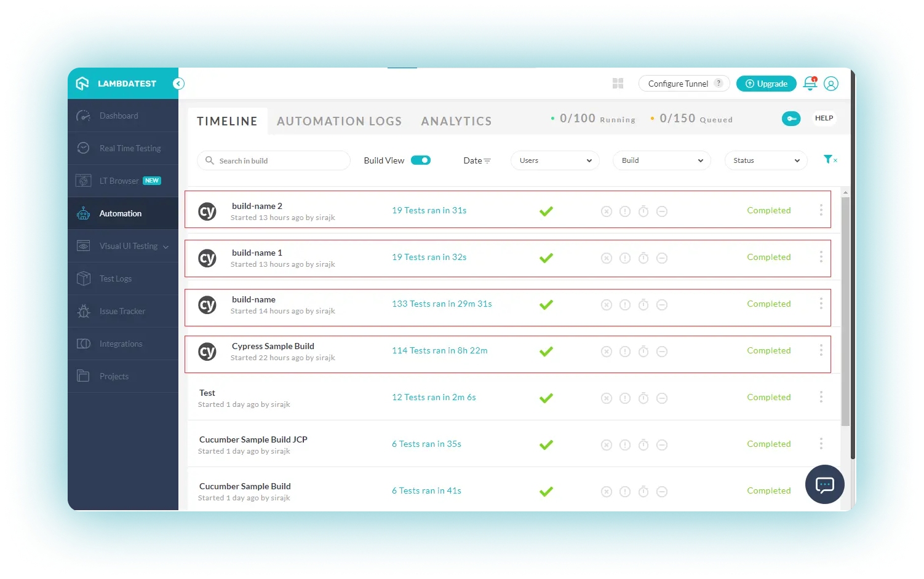Clear filters with the funnel icon
This screenshot has height=579, width=924.
point(830,160)
